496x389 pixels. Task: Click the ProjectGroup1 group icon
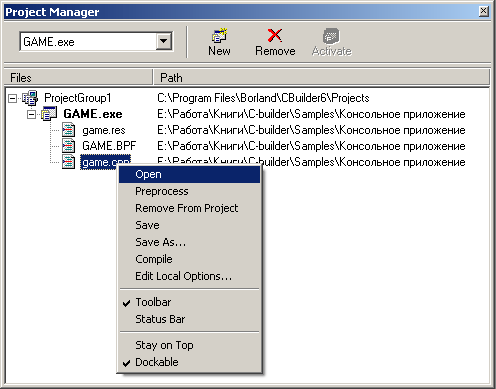30,98
